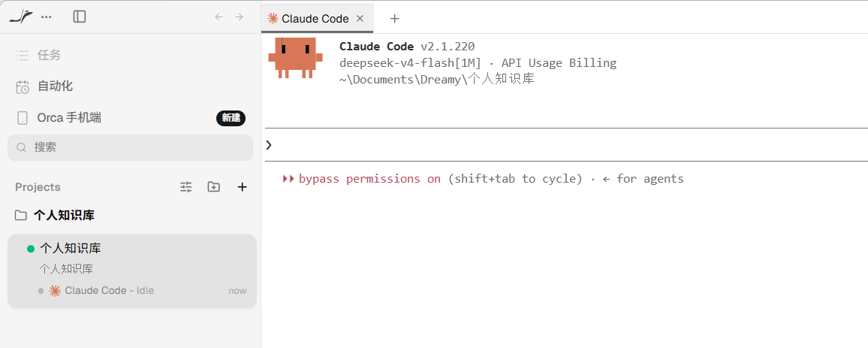Click the 新建 badge

point(231,117)
